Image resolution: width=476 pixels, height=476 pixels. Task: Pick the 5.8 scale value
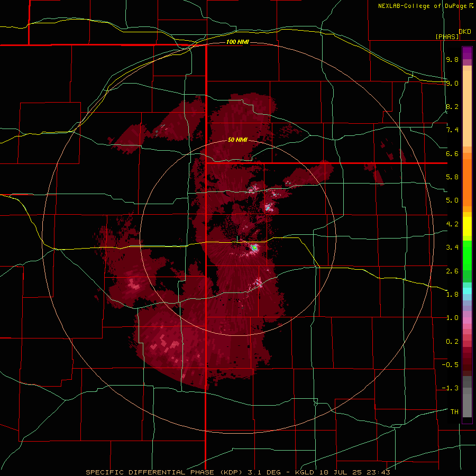click(x=452, y=177)
